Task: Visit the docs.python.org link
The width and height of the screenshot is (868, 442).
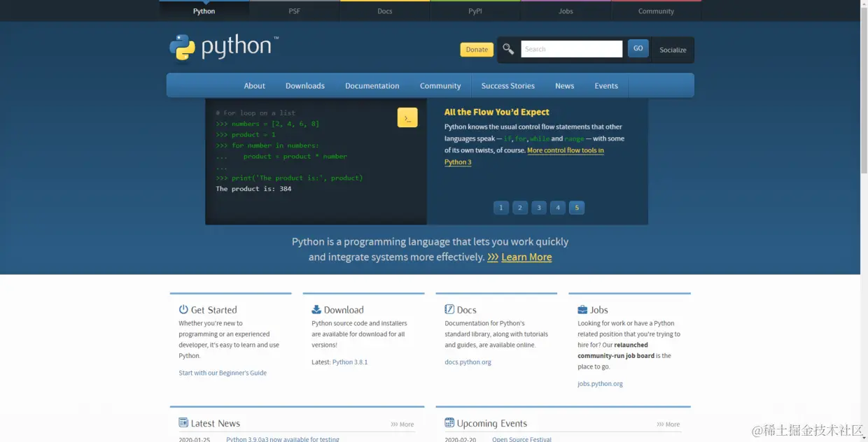Action: [468, 362]
